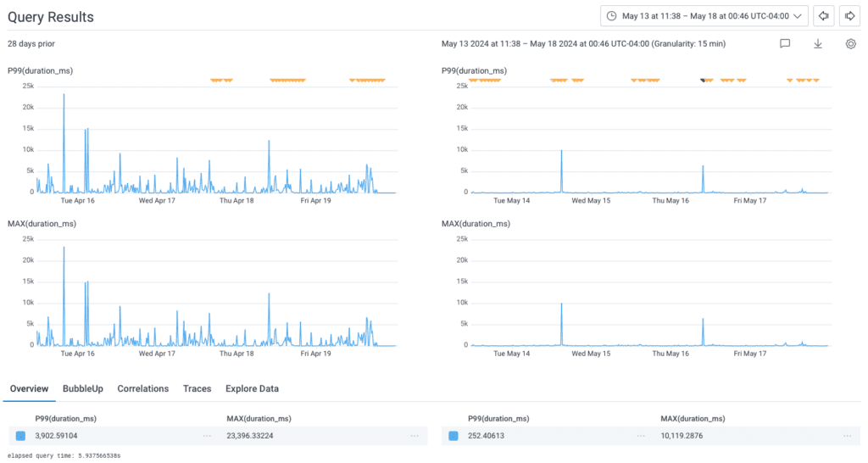Open ellipsis menu beside 3,902.59104 value
The width and height of the screenshot is (868, 463).
[207, 436]
